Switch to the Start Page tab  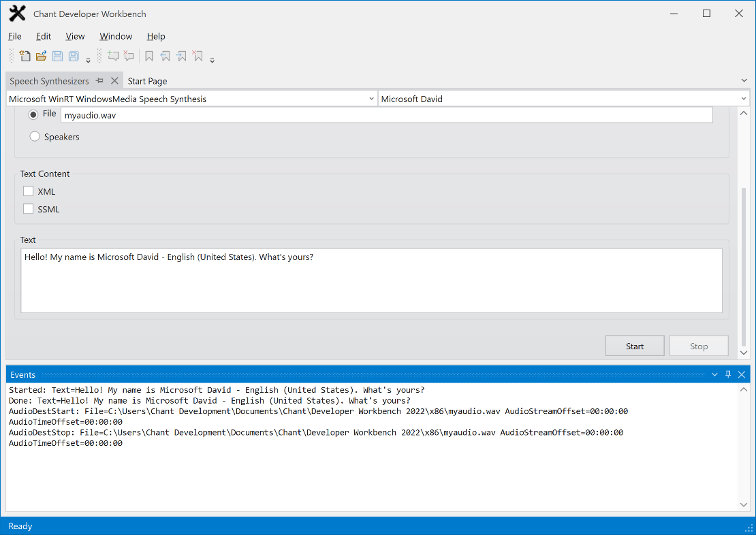(147, 81)
